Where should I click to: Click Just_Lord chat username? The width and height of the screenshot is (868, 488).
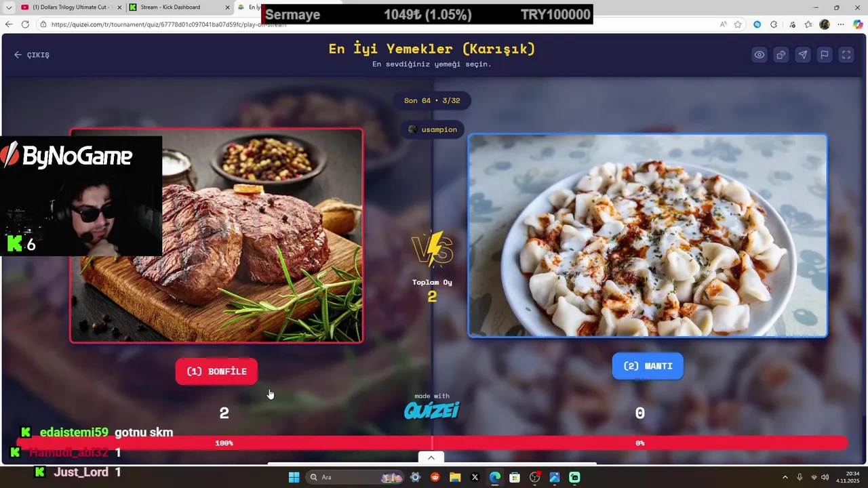[x=81, y=472]
